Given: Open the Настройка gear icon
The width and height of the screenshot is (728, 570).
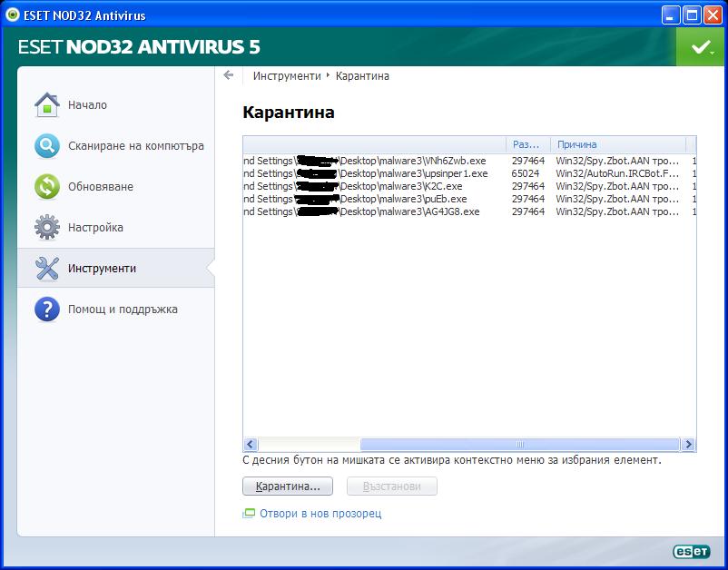Looking at the screenshot, I should (x=47, y=228).
